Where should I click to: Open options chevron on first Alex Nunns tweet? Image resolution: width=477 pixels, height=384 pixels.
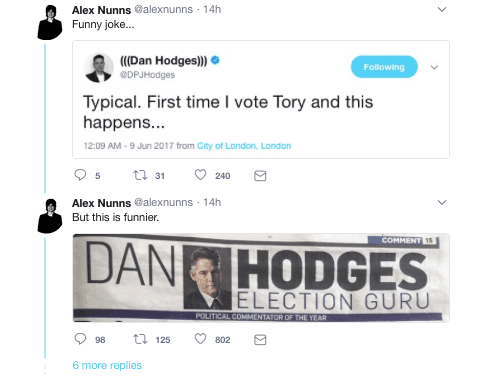click(442, 10)
